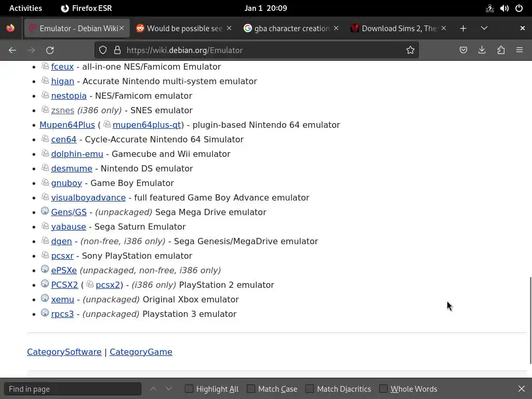Open a new tab with plus button
This screenshot has height=399, width=532.
(x=463, y=29)
